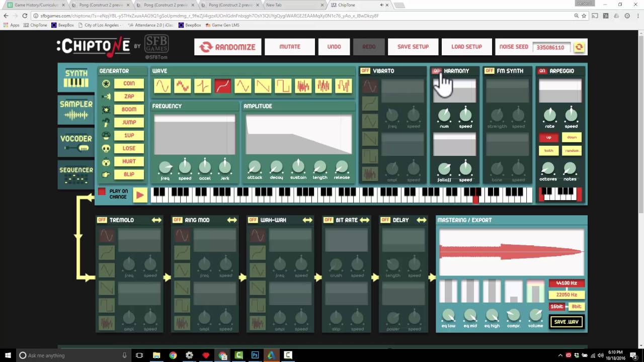The image size is (644, 362).
Task: Open the Sequencer tab
Action: pos(76,174)
